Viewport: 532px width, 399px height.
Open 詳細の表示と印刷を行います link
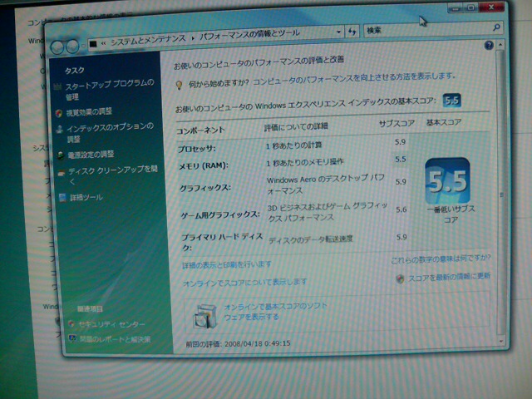tap(227, 264)
